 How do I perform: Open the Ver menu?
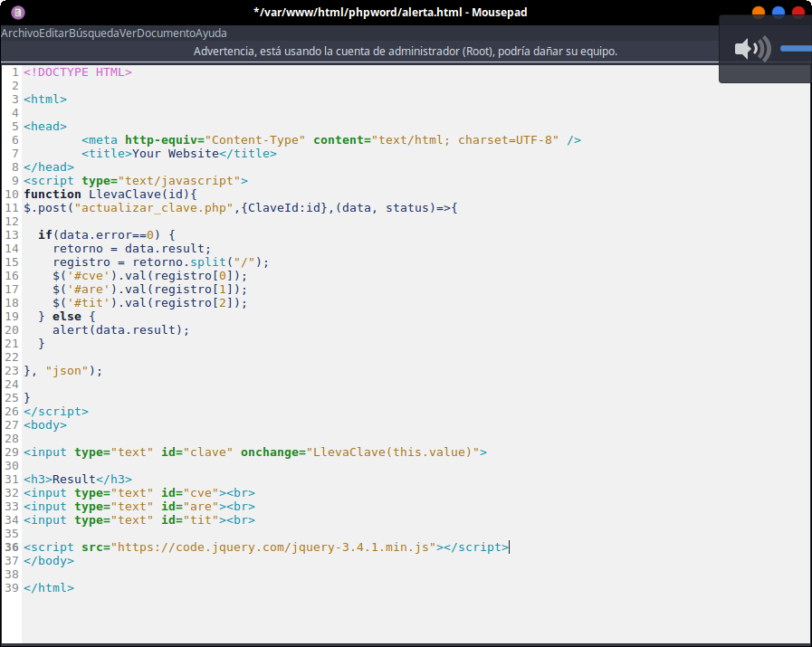[128, 33]
